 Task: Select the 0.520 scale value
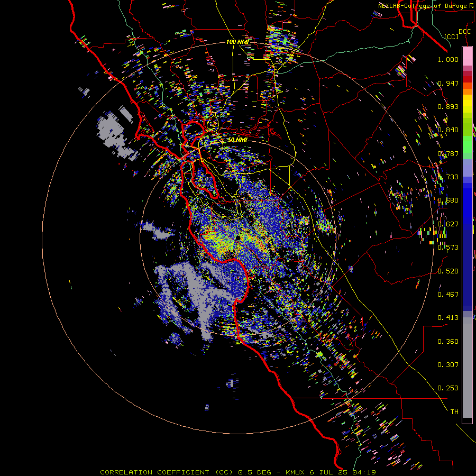(x=448, y=271)
